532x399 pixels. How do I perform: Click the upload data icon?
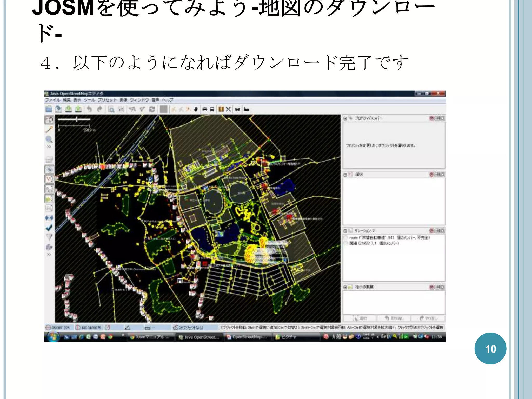78,109
